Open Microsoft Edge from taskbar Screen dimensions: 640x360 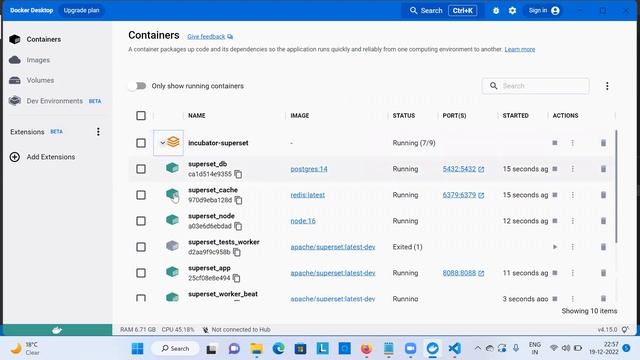click(279, 349)
